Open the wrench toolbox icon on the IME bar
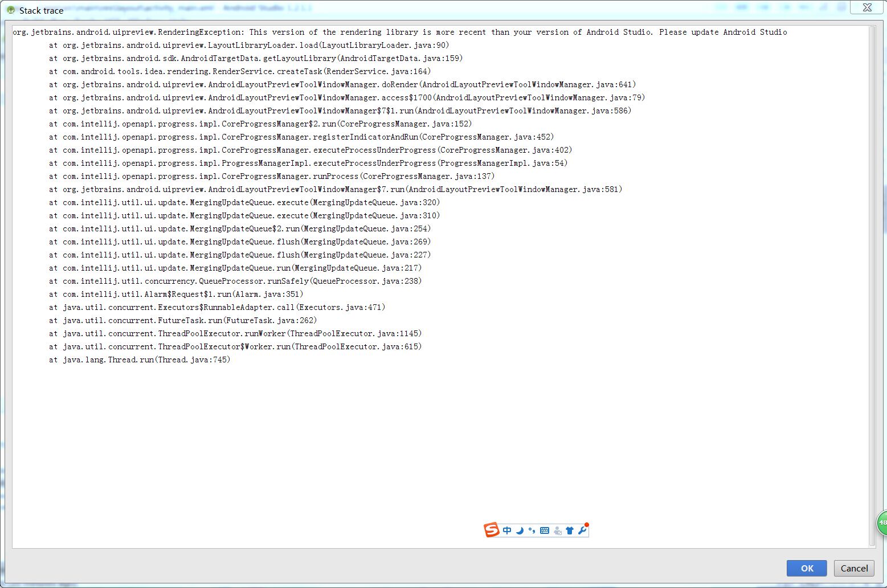 coord(582,530)
